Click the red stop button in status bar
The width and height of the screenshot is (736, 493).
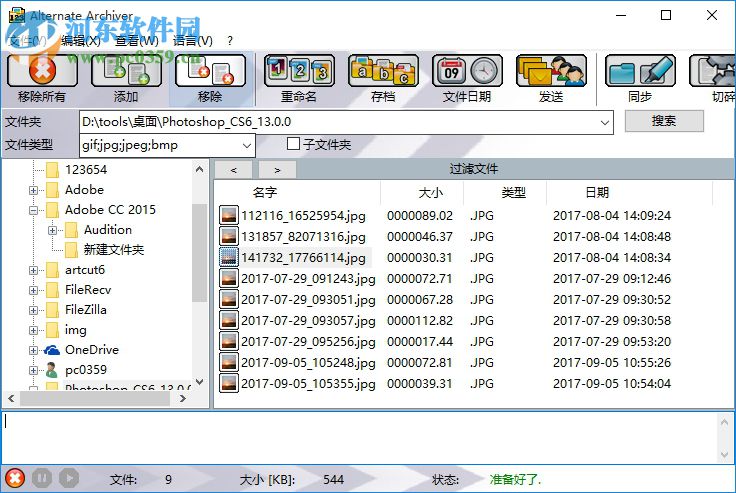[x=15, y=478]
